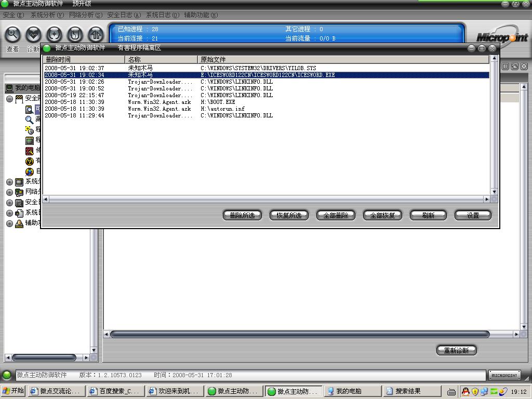Click the green status light in status bar
The height and width of the screenshot is (399, 532).
[x=7, y=375]
